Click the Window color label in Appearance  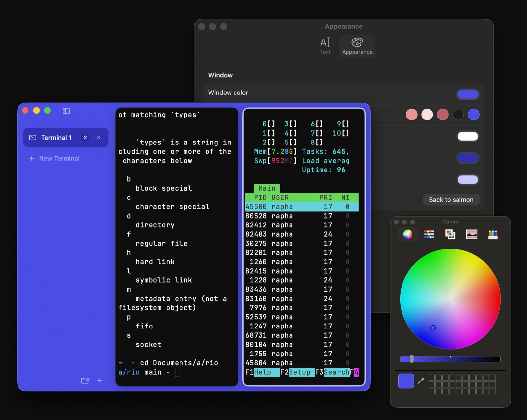tap(228, 93)
